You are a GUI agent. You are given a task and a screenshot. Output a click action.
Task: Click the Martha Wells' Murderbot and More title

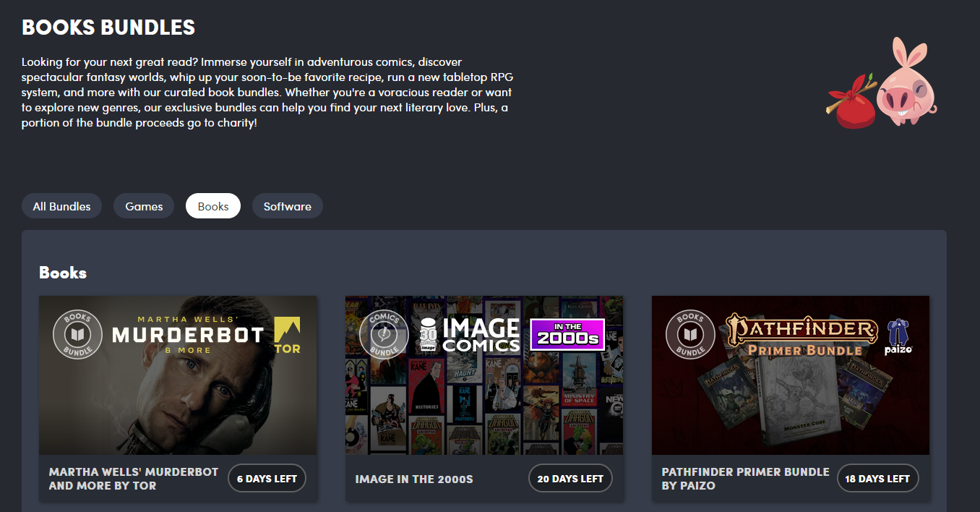(134, 479)
